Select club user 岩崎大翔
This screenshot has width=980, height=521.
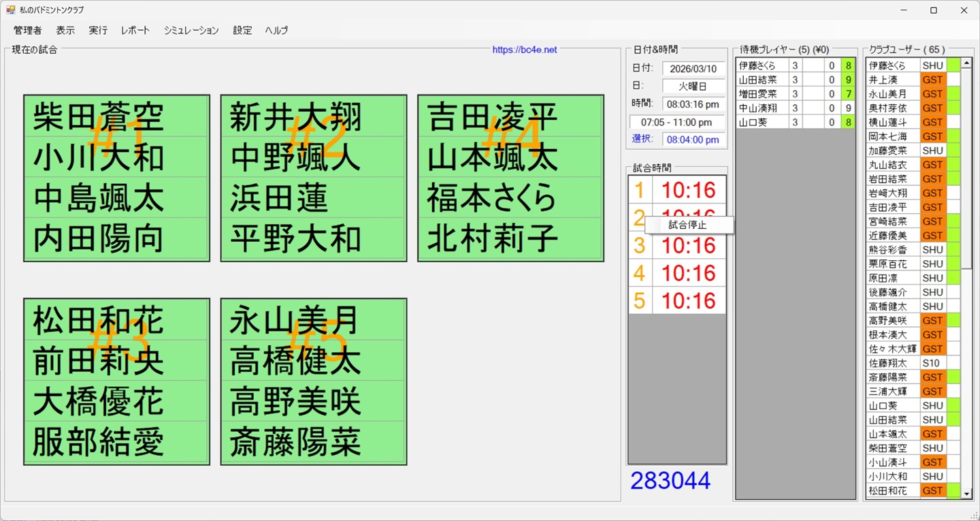click(x=893, y=193)
